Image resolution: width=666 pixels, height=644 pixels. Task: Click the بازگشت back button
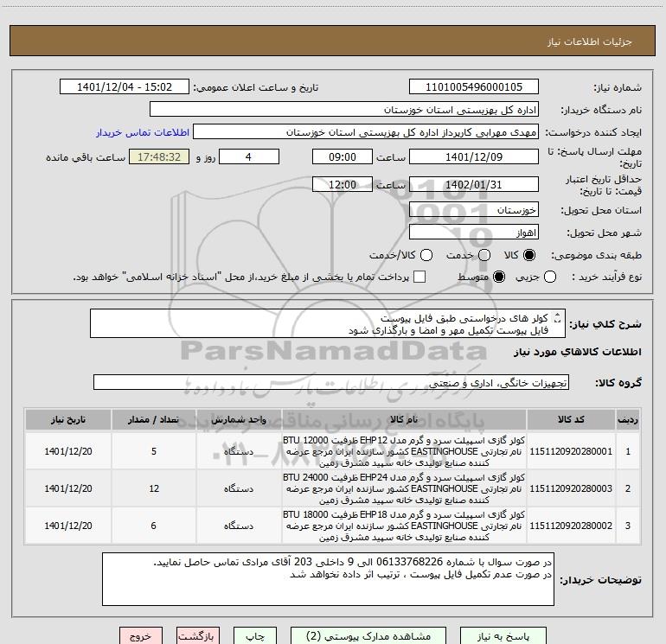(x=198, y=636)
